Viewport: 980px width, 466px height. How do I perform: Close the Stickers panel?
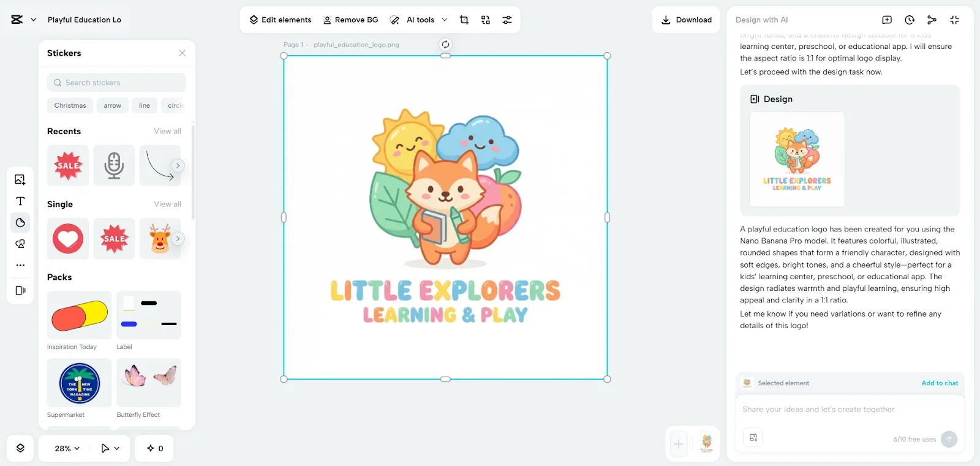click(x=182, y=53)
